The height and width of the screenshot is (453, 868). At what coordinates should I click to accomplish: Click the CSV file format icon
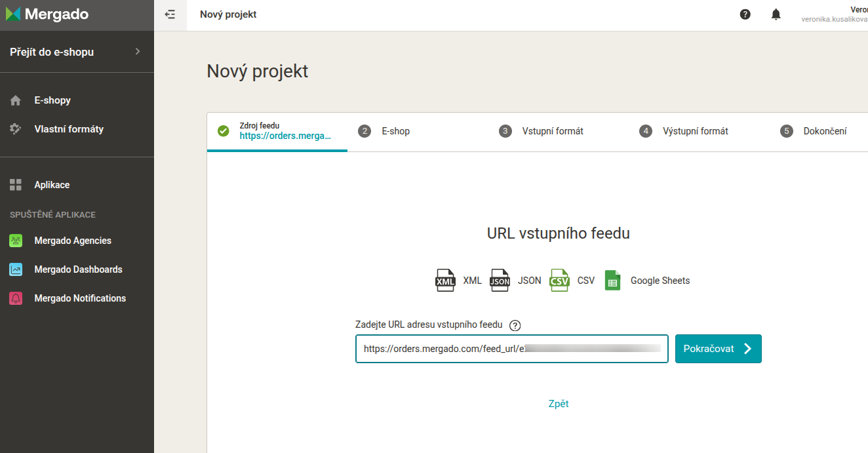[x=559, y=281]
